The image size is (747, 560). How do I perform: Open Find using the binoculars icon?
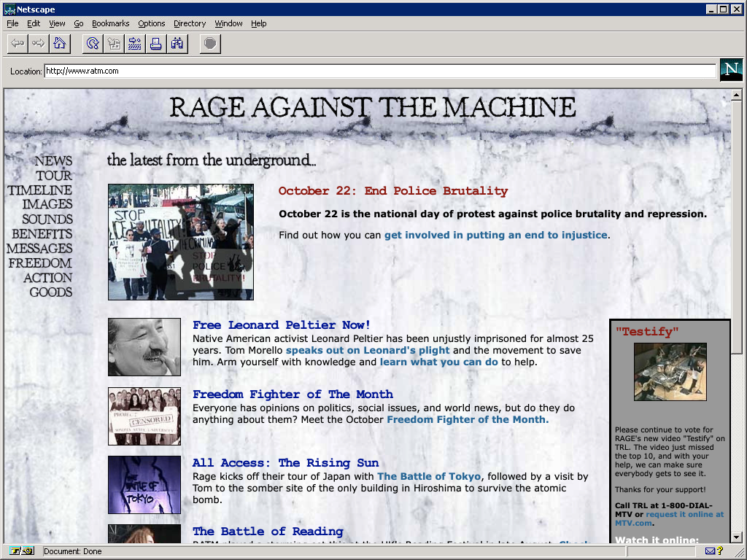pos(176,43)
